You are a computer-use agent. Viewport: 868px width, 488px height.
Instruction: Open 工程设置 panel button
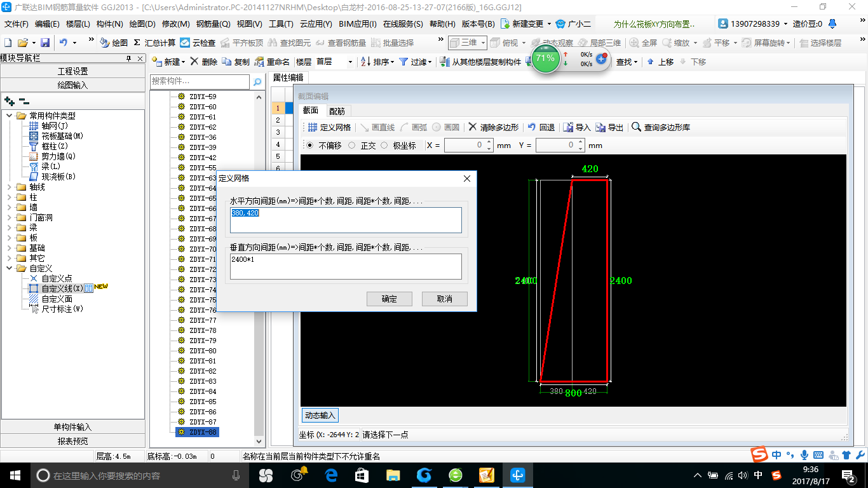73,71
